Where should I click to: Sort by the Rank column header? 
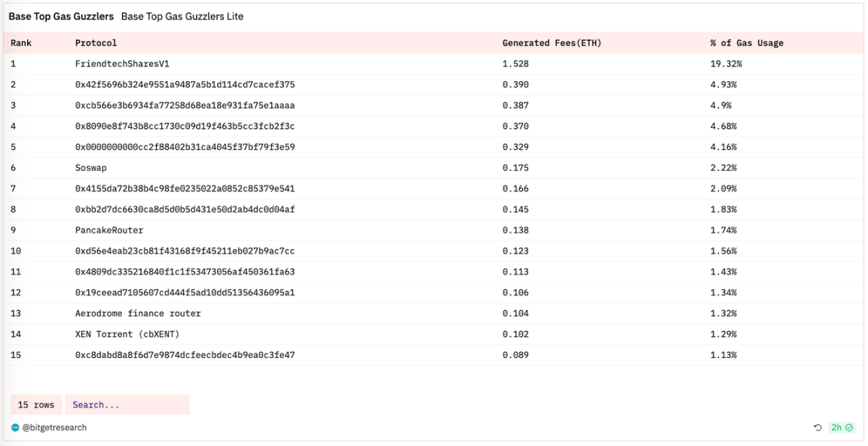click(21, 43)
